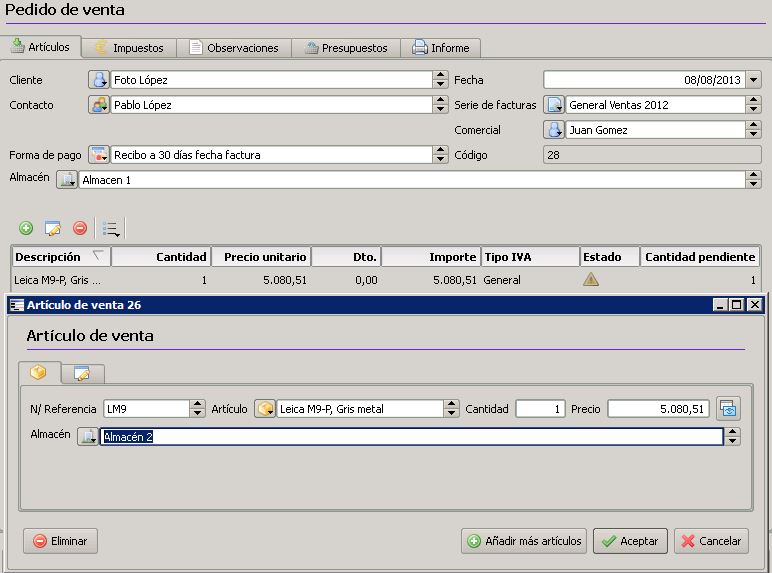This screenshot has width=772, height=573.
Task: Open the Fecha date dropdown arrow
Action: [754, 80]
